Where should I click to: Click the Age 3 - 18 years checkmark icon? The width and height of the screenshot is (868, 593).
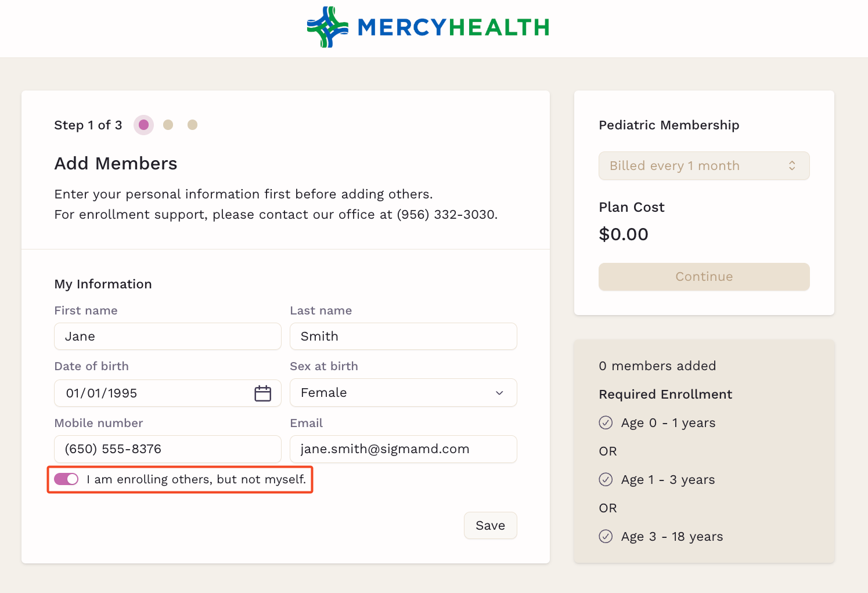tap(606, 536)
